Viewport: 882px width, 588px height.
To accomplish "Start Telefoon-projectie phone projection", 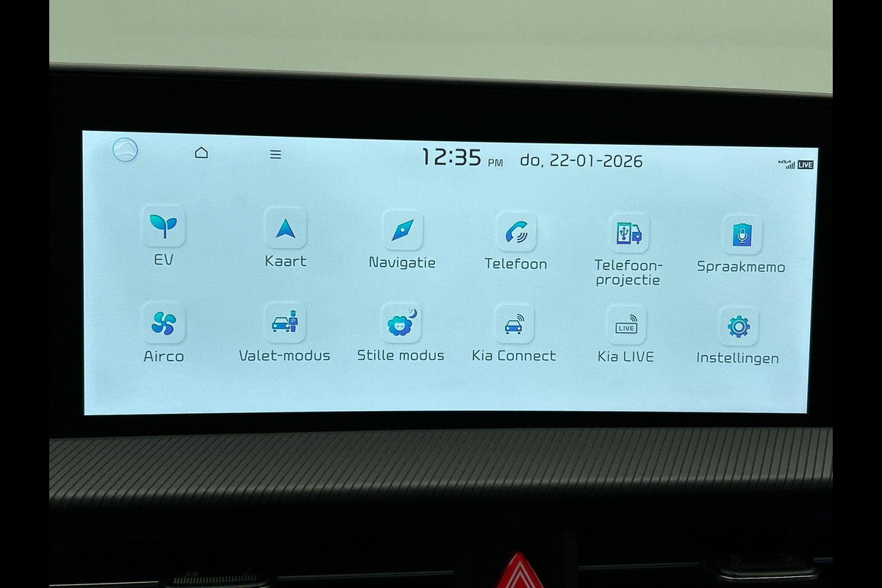I will [x=628, y=234].
